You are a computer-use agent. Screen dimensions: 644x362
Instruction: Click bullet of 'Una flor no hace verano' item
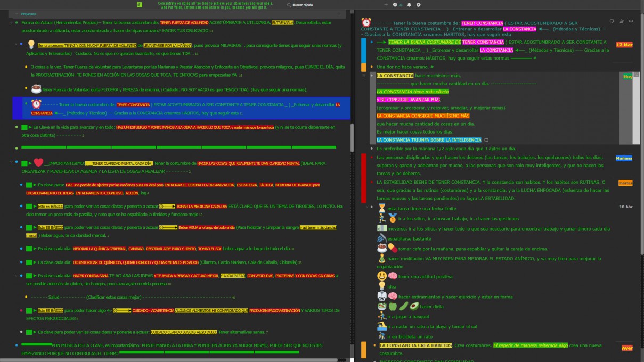371,67
